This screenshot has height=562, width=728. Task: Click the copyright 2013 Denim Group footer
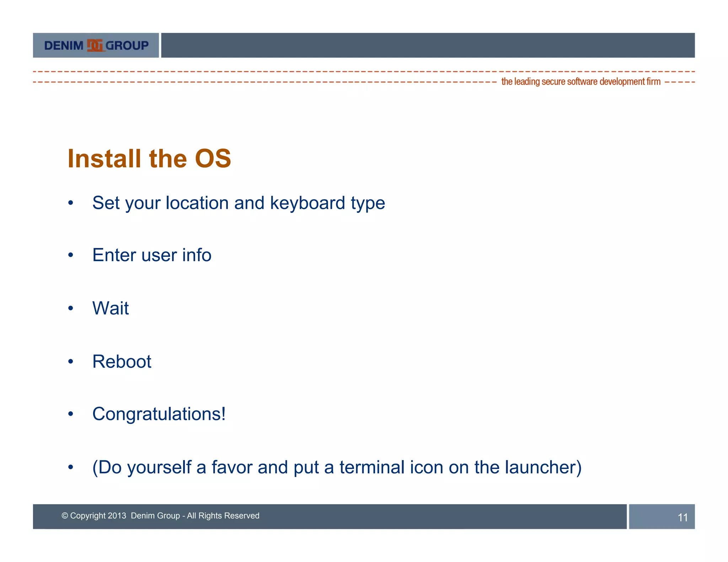pyautogui.click(x=160, y=515)
